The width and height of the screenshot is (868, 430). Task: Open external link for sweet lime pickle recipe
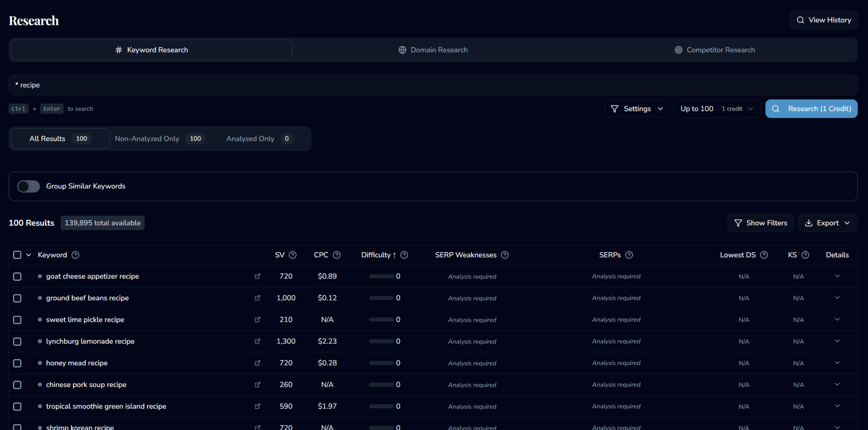(x=257, y=320)
